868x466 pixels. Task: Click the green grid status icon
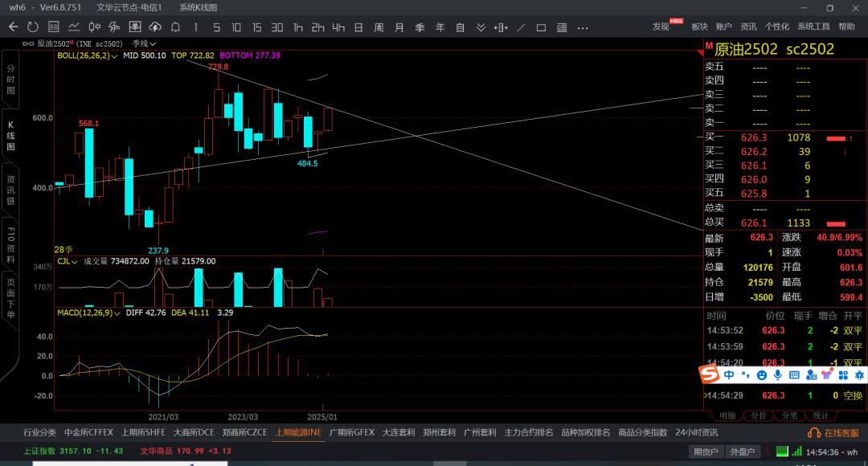click(782, 452)
